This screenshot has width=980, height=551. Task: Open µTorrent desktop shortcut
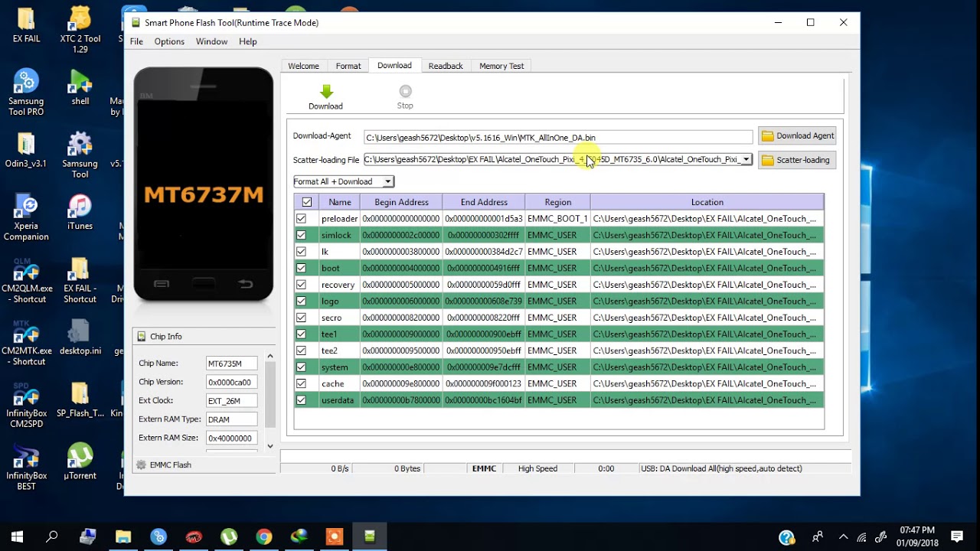(x=80, y=462)
